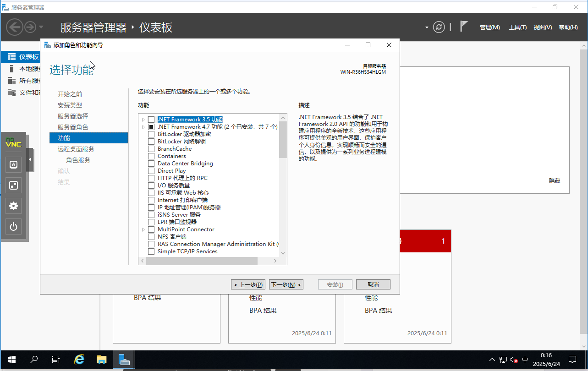Open the Action Center notification icon
Viewport: 588px width, 371px height.
(572, 360)
